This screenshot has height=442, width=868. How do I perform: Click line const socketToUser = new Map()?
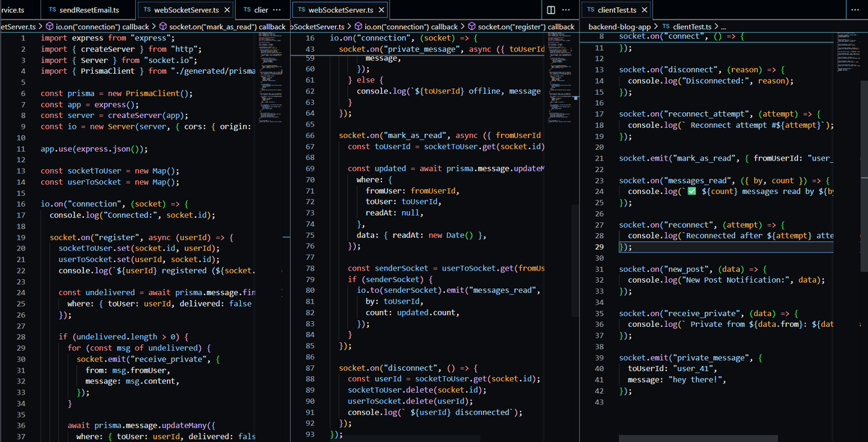111,171
